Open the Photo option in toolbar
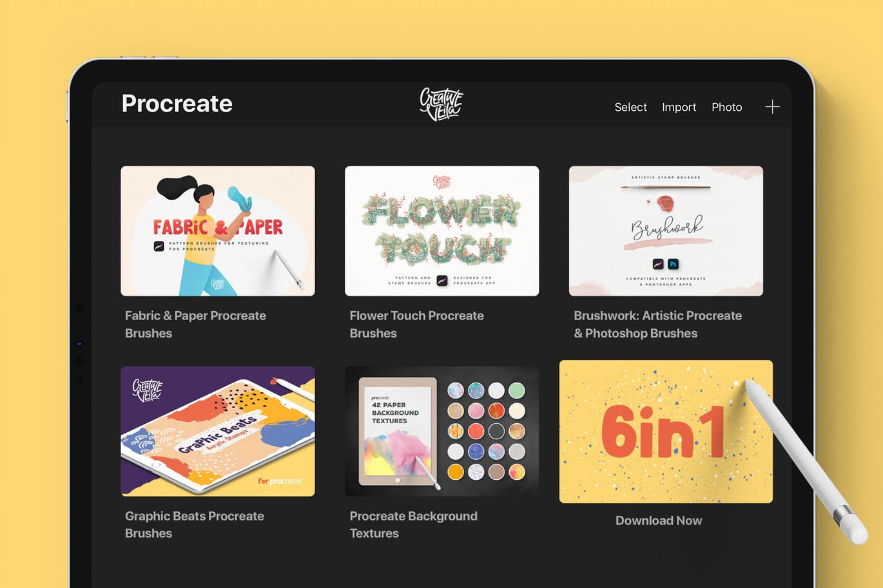Image resolution: width=883 pixels, height=588 pixels. click(726, 108)
